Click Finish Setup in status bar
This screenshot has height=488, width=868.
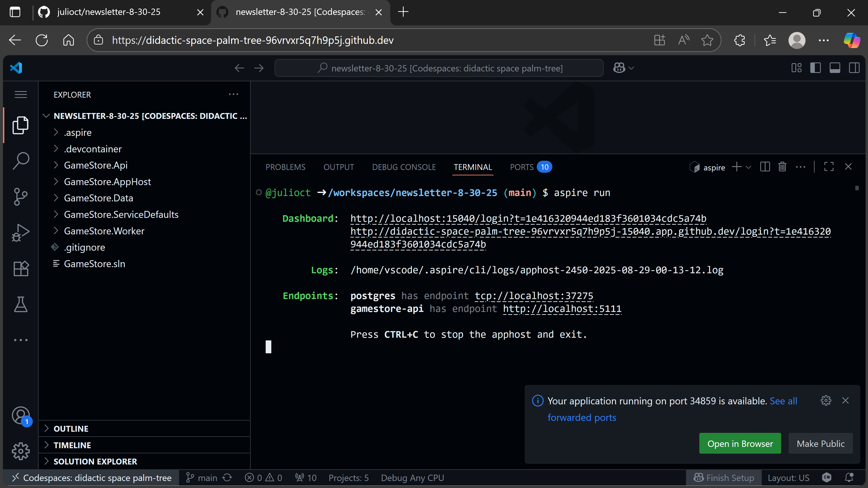point(724,478)
